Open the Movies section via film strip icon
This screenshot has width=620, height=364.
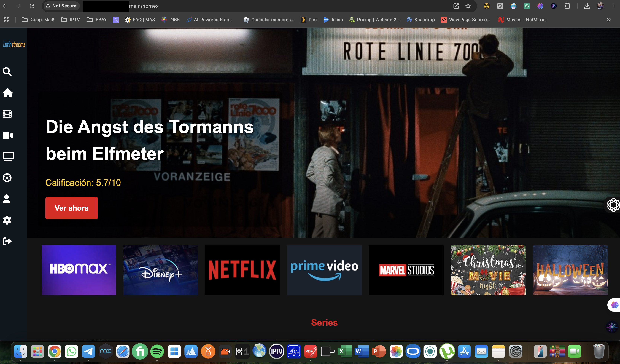7,114
